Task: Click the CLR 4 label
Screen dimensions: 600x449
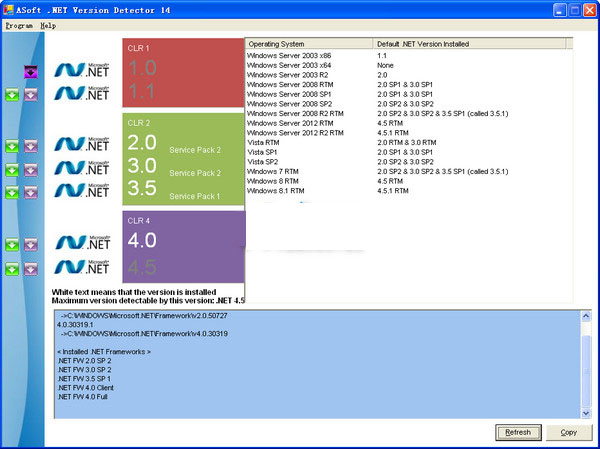Action: click(x=139, y=221)
